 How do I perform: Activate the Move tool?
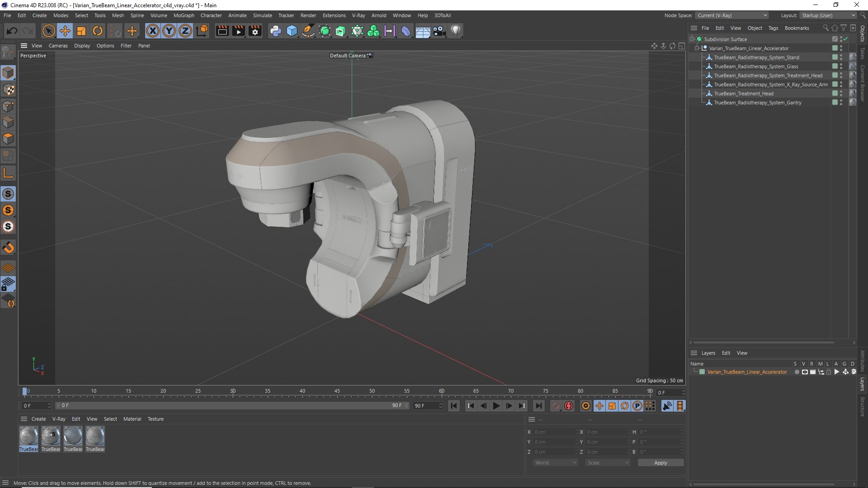coord(65,31)
